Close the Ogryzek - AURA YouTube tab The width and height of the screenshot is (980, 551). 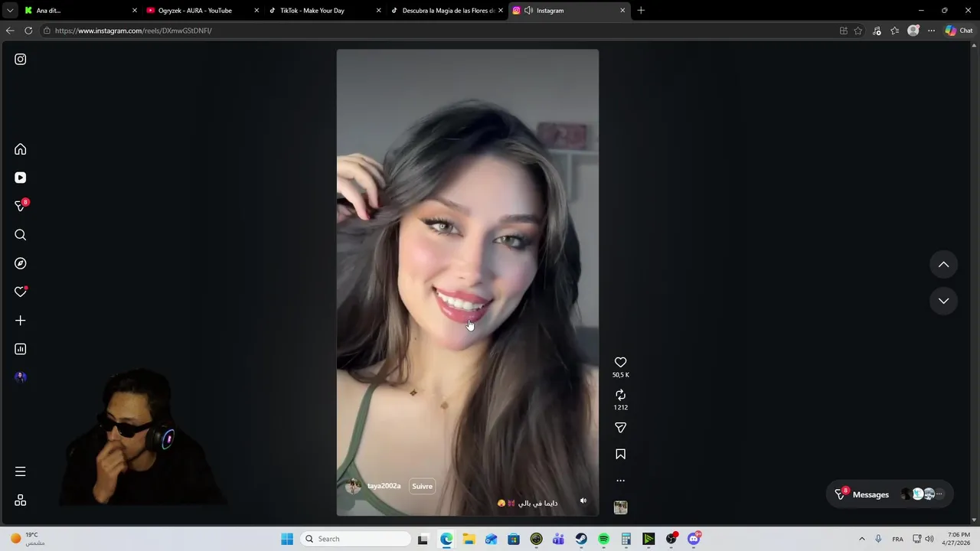pos(256,11)
